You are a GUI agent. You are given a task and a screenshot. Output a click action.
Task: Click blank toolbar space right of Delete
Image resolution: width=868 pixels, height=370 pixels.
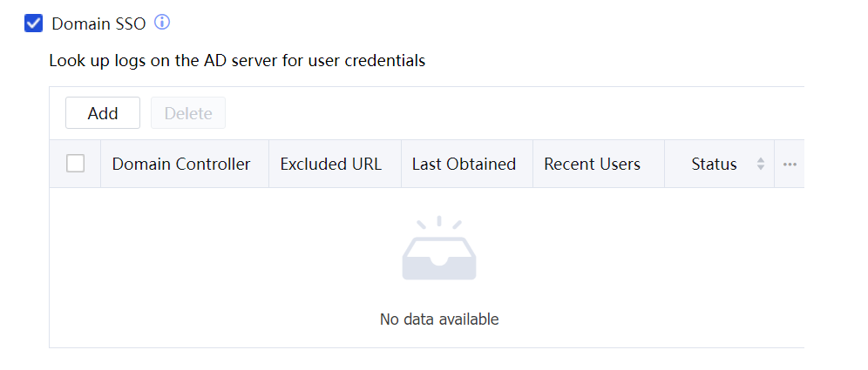coord(505,113)
